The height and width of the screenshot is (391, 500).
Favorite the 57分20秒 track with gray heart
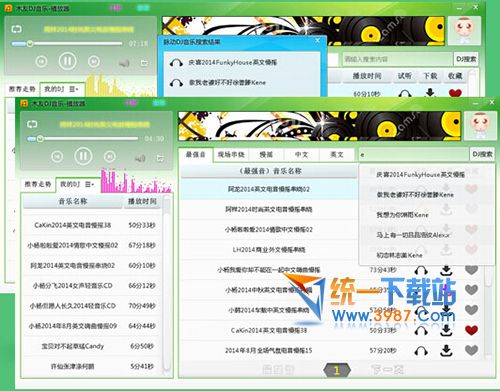click(x=471, y=350)
